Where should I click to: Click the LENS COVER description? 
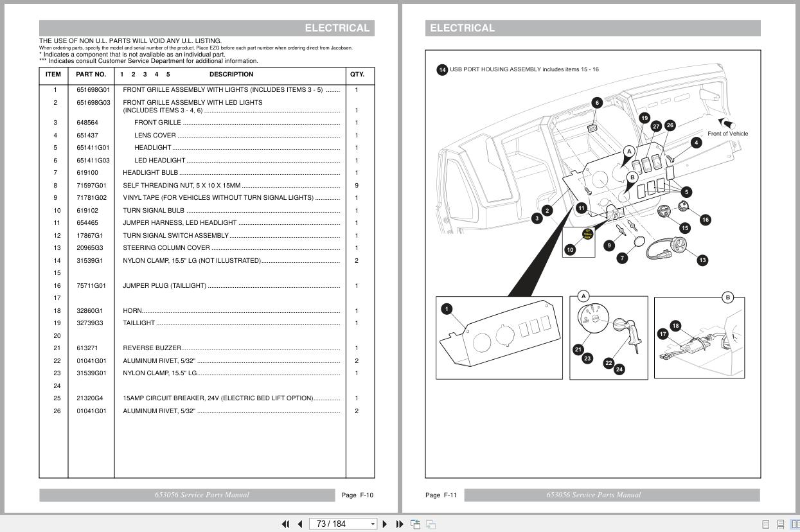point(155,136)
